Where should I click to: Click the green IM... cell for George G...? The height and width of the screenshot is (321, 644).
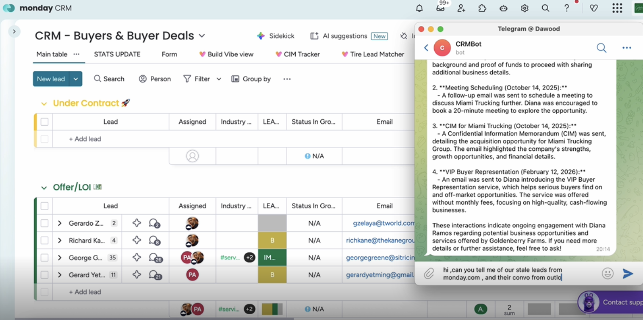272,257
